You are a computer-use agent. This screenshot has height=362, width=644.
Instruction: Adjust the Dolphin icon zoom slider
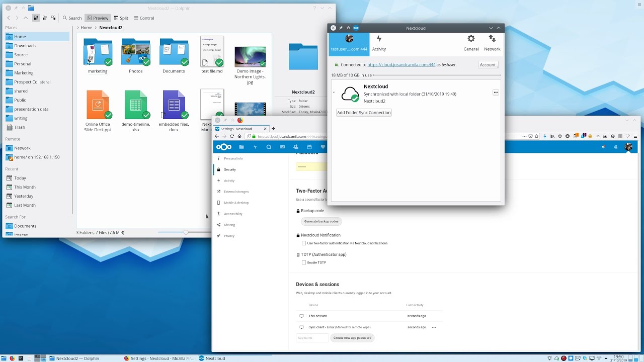(x=186, y=232)
